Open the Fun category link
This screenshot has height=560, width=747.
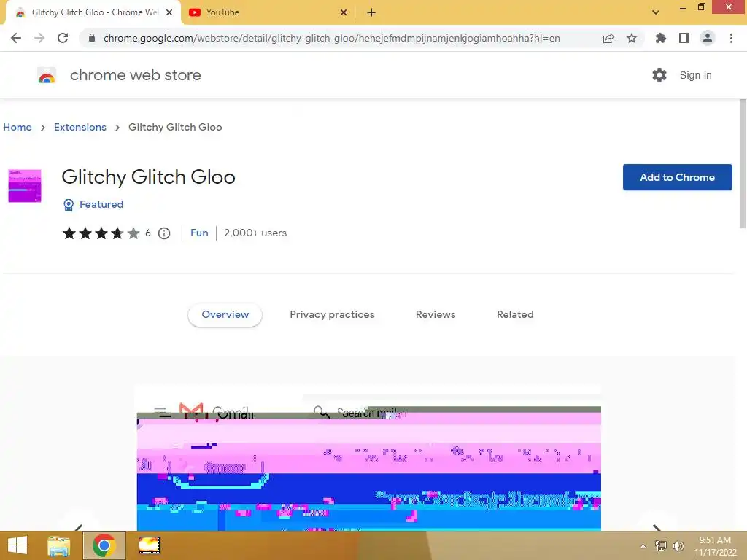tap(199, 233)
